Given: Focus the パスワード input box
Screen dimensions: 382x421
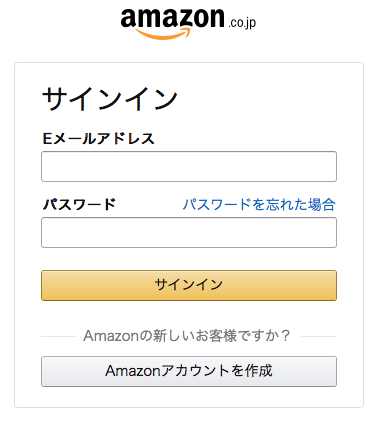Looking at the screenshot, I should point(189,232).
